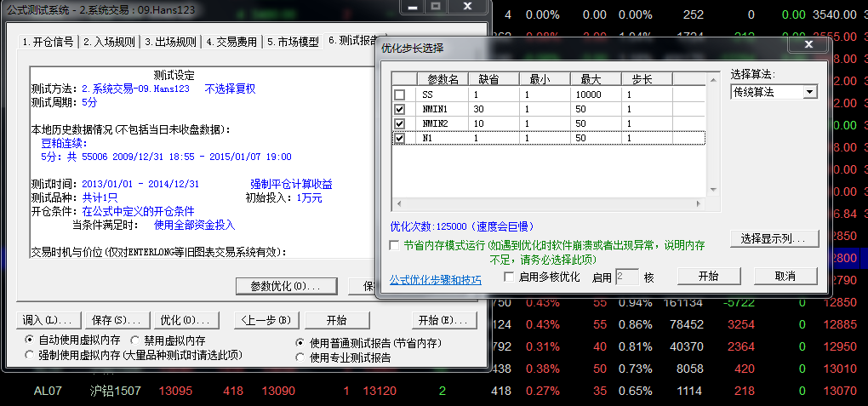Viewport: 868px width, 406px height.
Task: Enable 节省内存模式运行 checkbox
Action: [x=394, y=245]
